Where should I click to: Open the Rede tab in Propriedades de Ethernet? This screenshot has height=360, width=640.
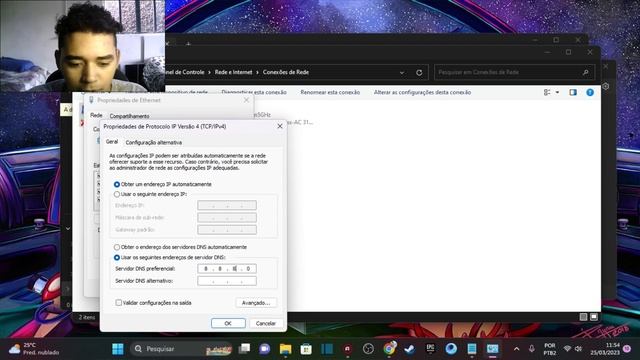click(96, 116)
